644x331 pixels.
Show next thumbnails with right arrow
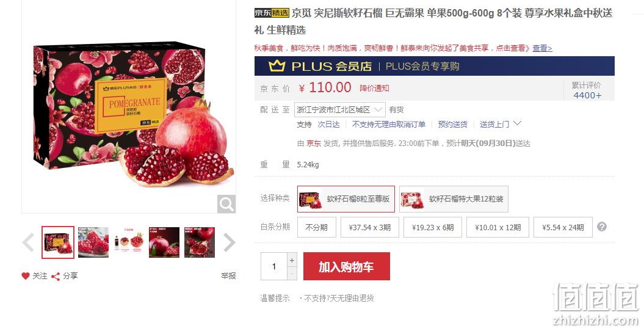click(229, 242)
